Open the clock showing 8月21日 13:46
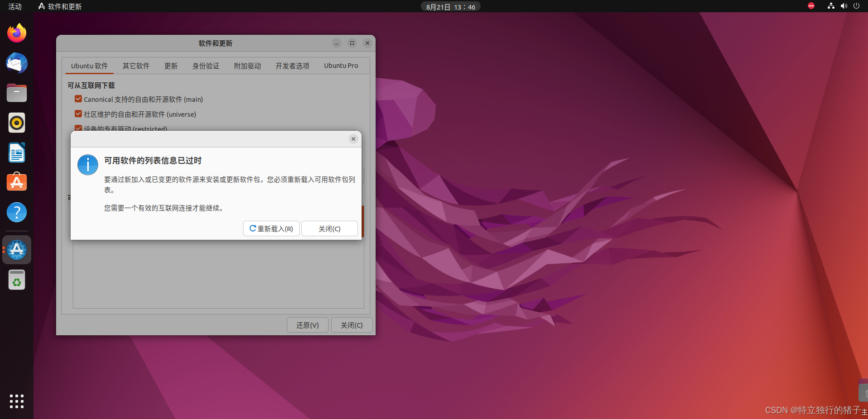Viewport: 868px width, 419px height. point(451,7)
